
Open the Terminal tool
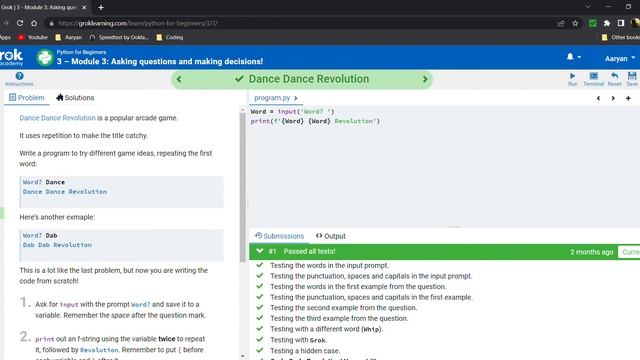(x=593, y=79)
